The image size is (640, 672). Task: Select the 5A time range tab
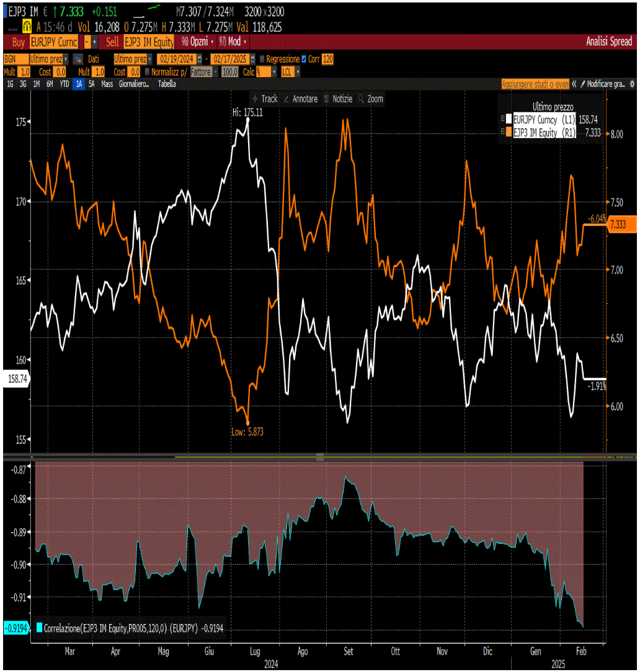[91, 84]
